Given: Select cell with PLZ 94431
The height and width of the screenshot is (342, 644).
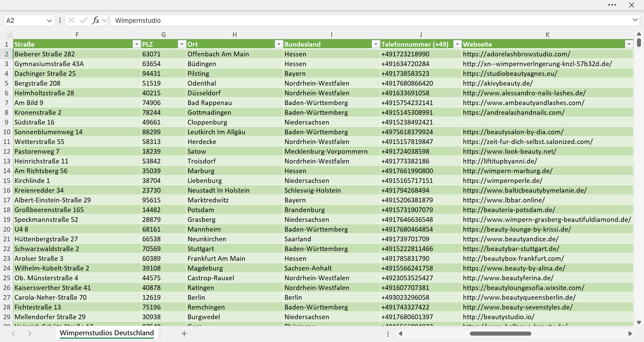Looking at the screenshot, I should click(x=164, y=74).
